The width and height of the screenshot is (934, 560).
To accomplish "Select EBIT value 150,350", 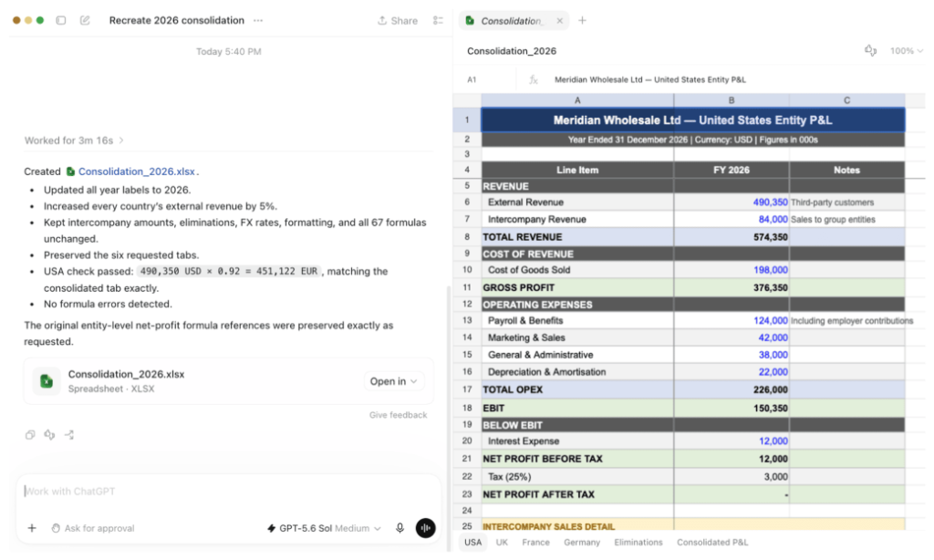I will 732,408.
